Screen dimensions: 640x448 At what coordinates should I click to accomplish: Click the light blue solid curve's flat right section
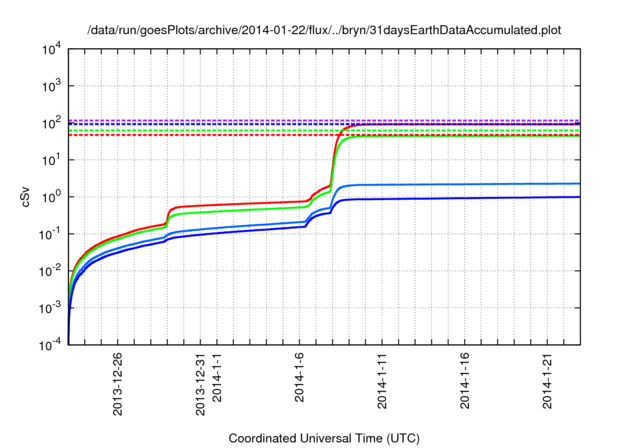click(x=480, y=184)
